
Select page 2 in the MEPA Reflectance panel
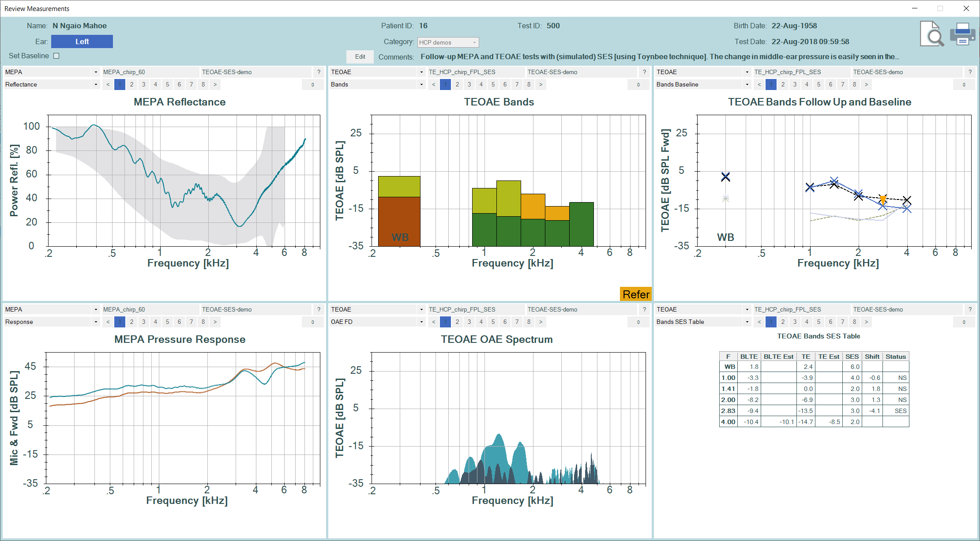[131, 84]
